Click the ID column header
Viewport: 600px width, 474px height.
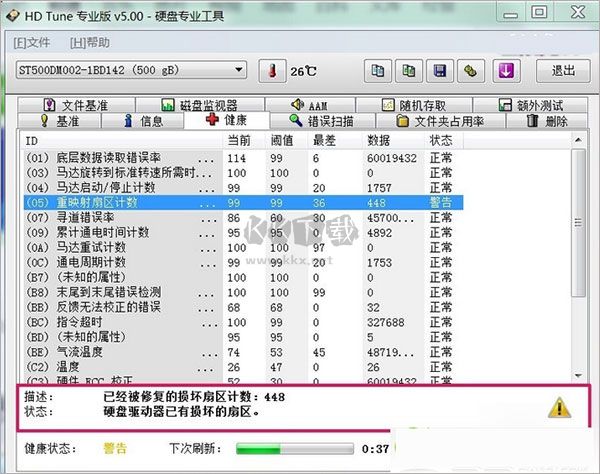point(121,141)
